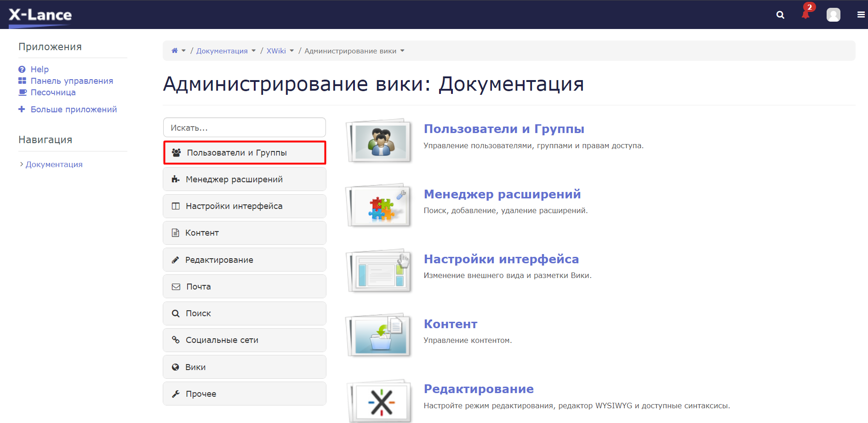Open Панель управления application link
Image resolution: width=868 pixels, height=423 pixels.
click(72, 81)
